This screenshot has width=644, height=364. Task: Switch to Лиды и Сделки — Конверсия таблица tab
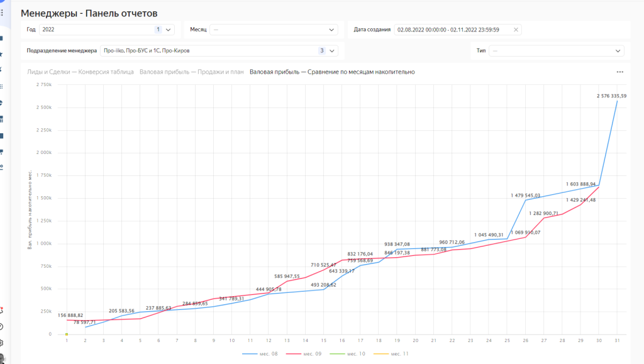coord(80,72)
